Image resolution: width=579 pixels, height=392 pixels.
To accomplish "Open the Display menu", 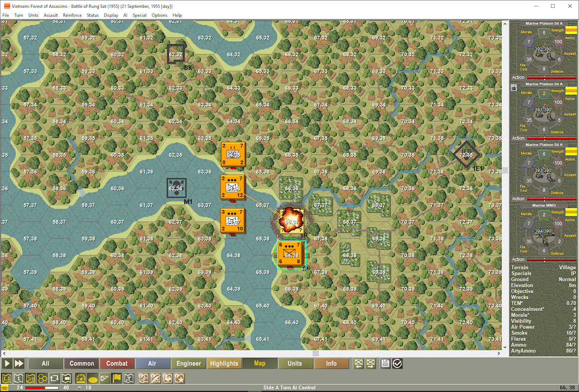I will [111, 15].
